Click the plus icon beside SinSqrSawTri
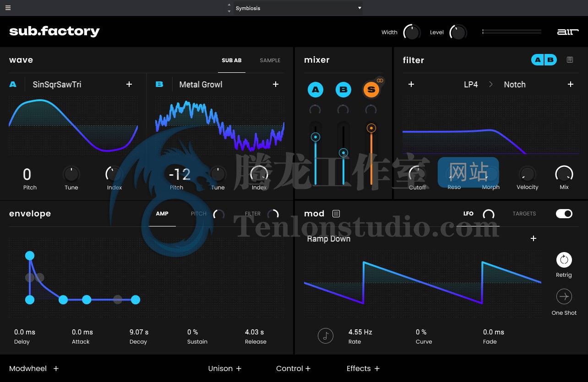Viewport: 588px width, 382px height. click(x=129, y=84)
